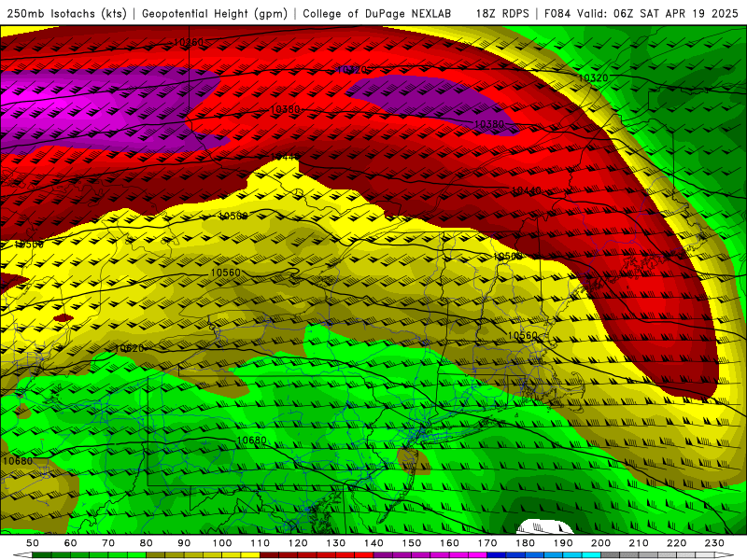Click the 140 knot colorbar label

click(373, 543)
